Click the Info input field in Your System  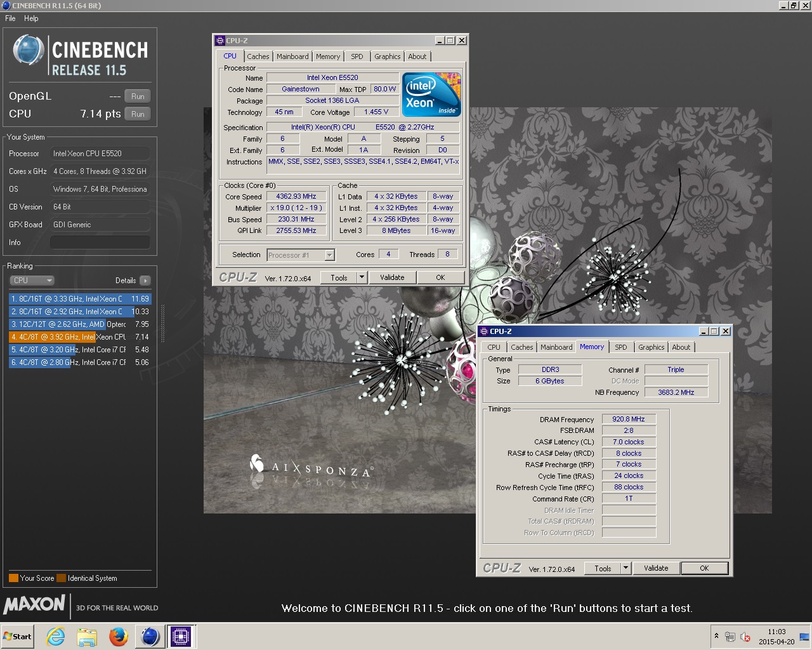click(x=100, y=242)
